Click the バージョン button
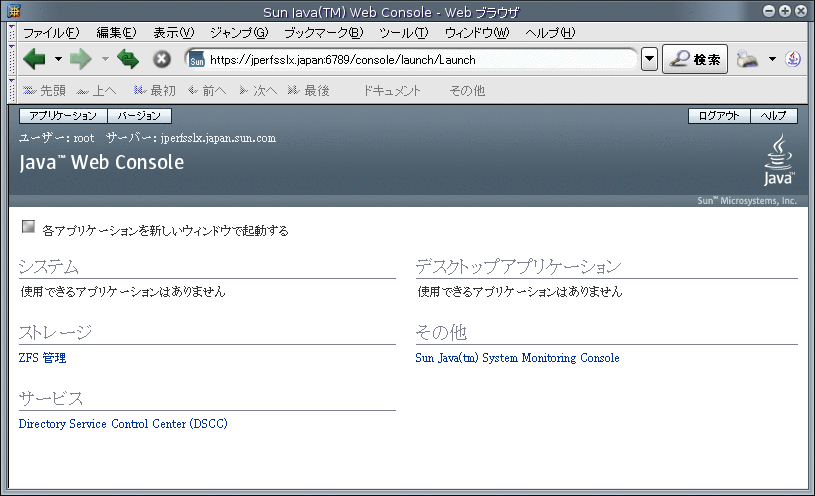This screenshot has width=815, height=496. point(139,115)
